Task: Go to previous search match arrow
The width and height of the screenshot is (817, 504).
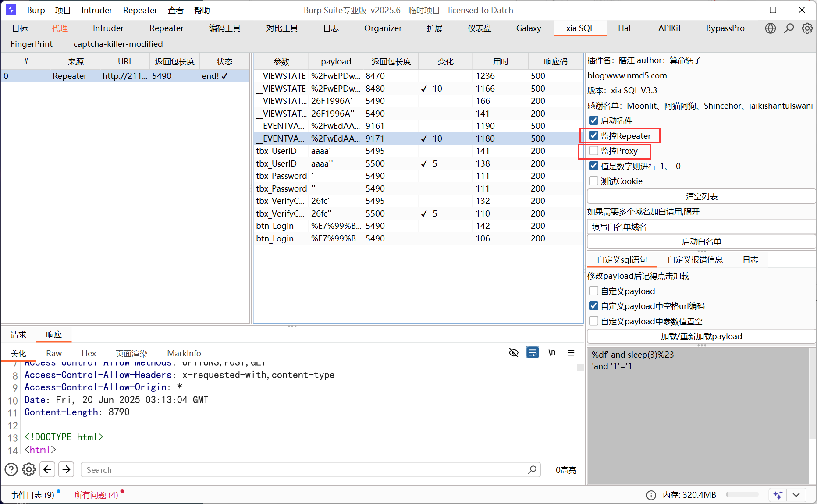Action: (47, 469)
